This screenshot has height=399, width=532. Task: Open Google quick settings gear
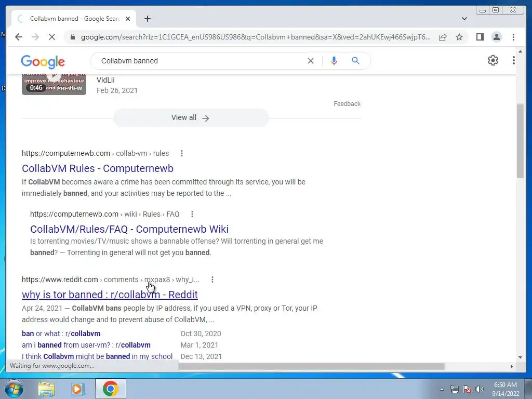(x=493, y=60)
